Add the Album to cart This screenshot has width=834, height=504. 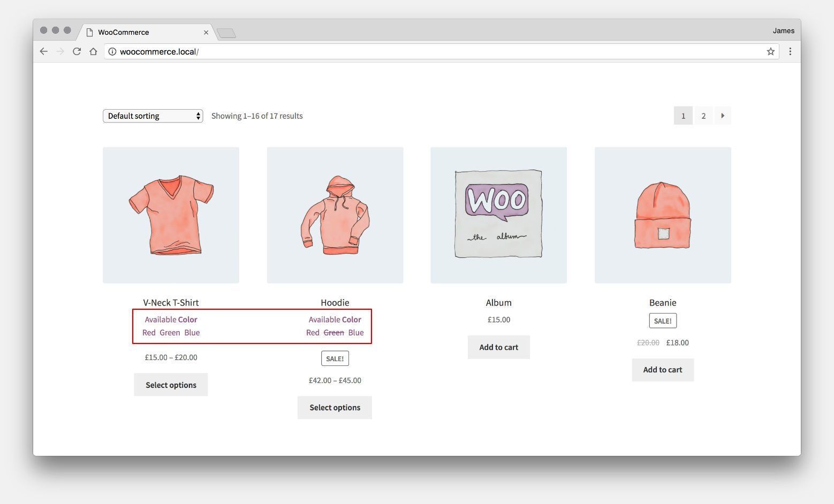pyautogui.click(x=498, y=347)
